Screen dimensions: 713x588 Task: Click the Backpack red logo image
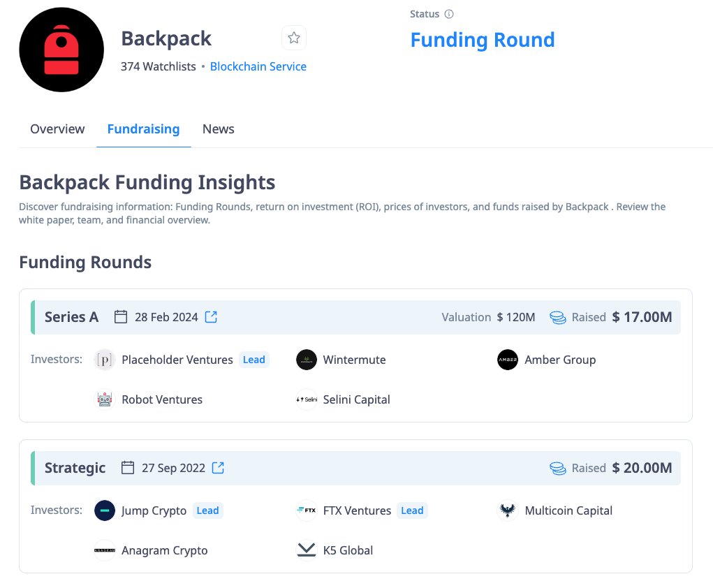(61, 50)
